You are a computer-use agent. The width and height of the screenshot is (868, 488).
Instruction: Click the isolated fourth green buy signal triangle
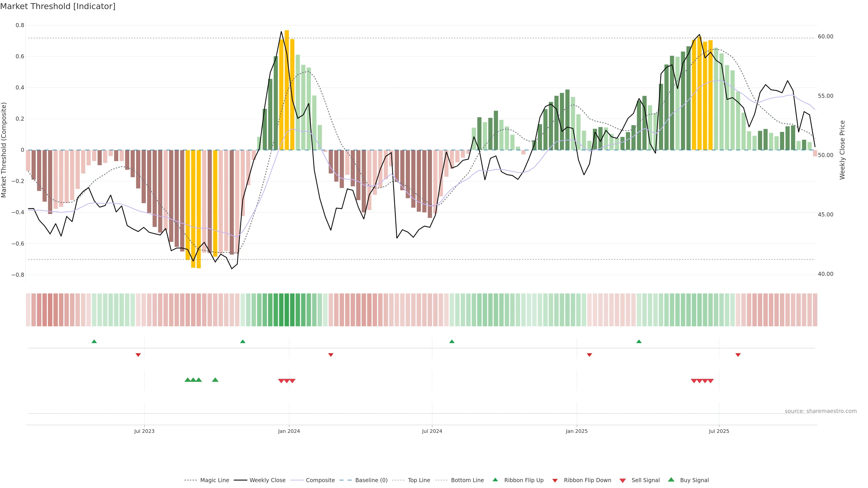pos(215,380)
